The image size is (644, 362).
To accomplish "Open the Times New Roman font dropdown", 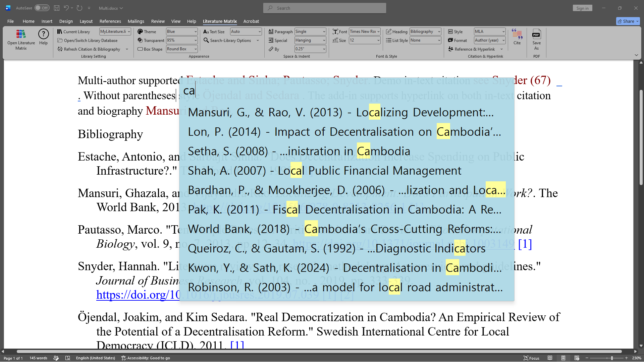I will (x=378, y=32).
